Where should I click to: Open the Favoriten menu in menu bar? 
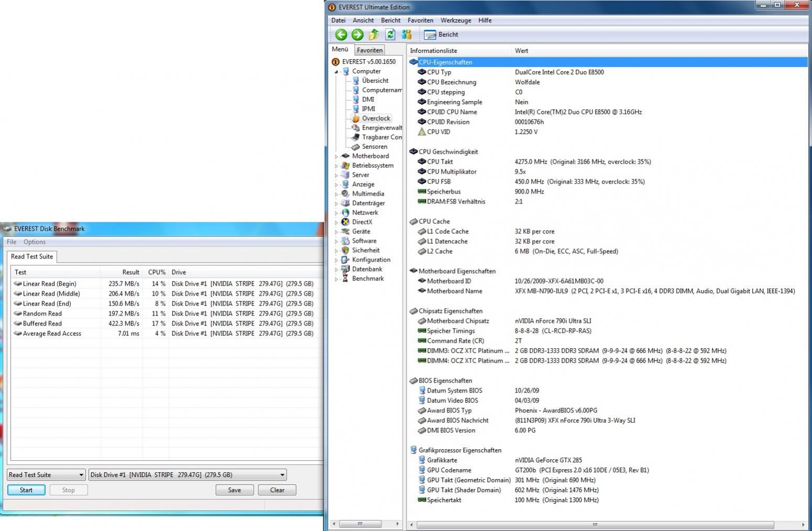click(421, 20)
